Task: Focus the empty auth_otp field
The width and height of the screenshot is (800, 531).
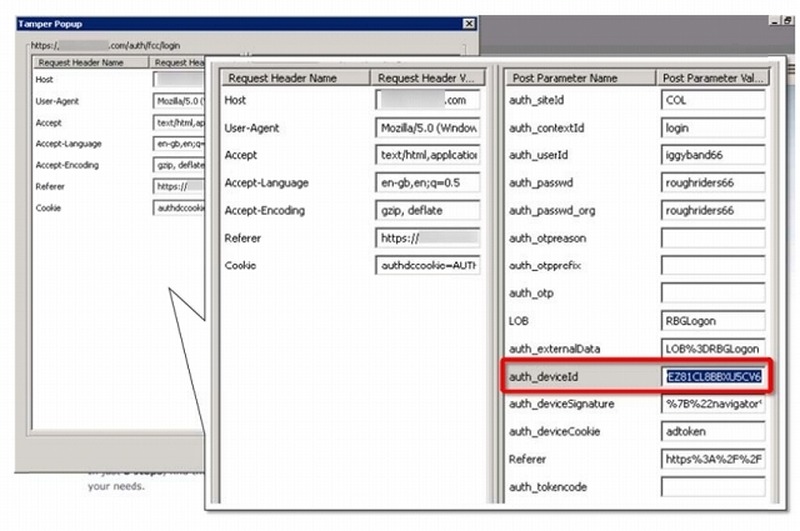Action: (x=713, y=293)
